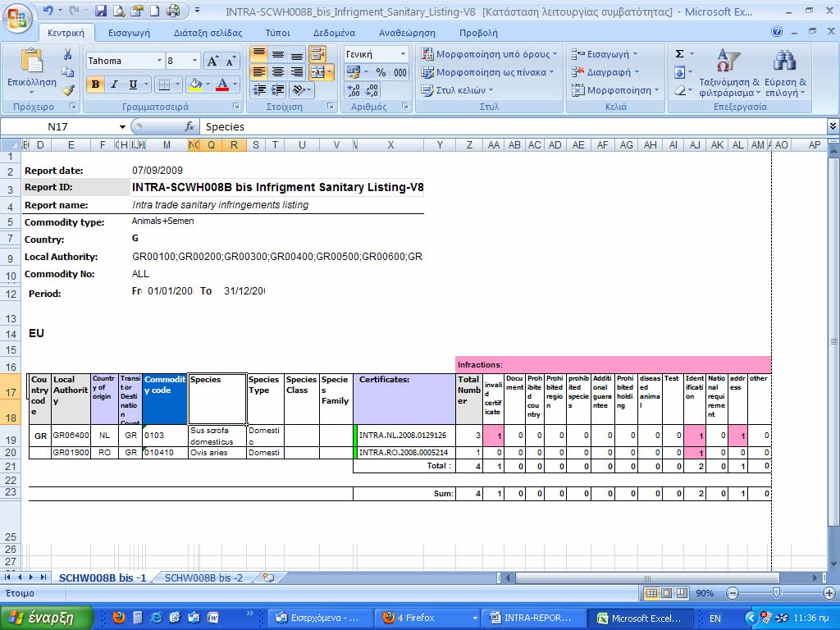Increase font size with the large A icon

(x=212, y=61)
